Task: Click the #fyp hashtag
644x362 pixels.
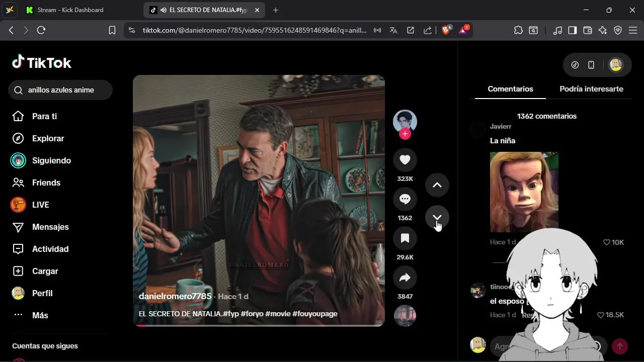Action: click(x=230, y=314)
